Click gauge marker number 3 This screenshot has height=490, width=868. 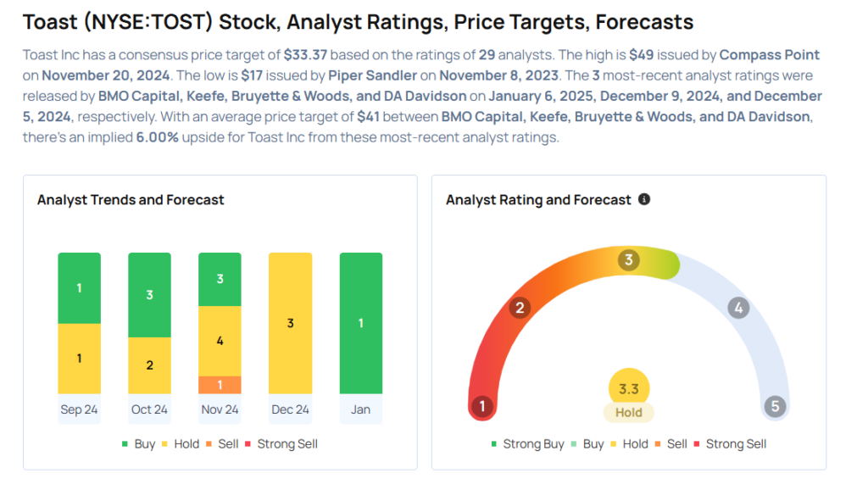tap(629, 259)
